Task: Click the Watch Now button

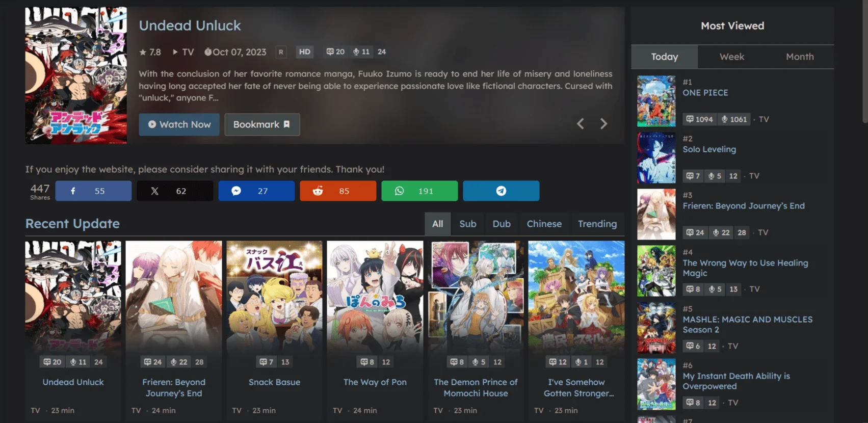Action: tap(179, 124)
